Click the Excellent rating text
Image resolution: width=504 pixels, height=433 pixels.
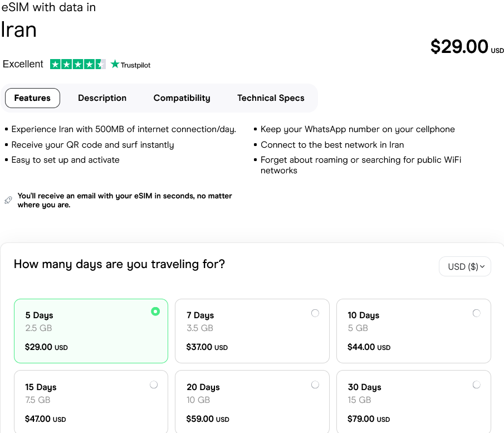23,64
